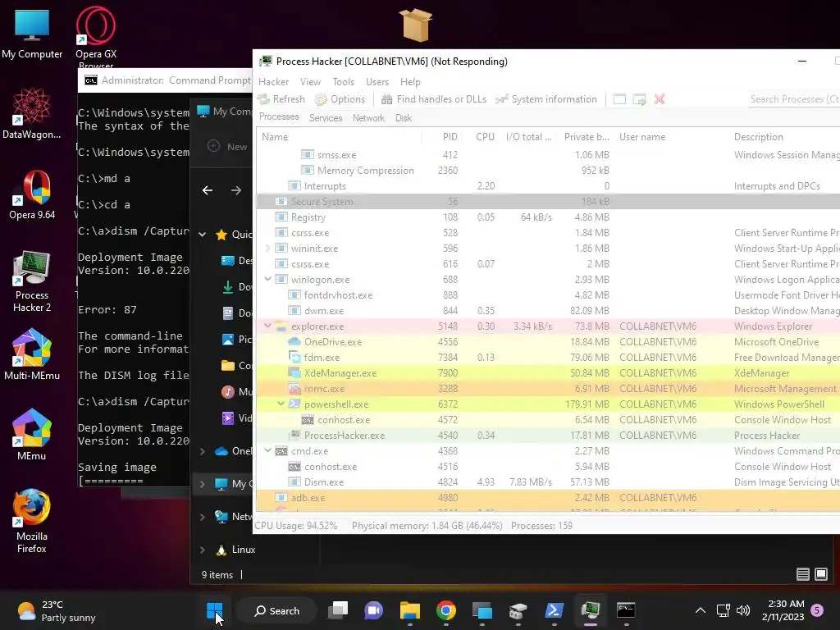Collapse Quick access in File Explorer sidebar
This screenshot has height=630, width=840.
203,234
